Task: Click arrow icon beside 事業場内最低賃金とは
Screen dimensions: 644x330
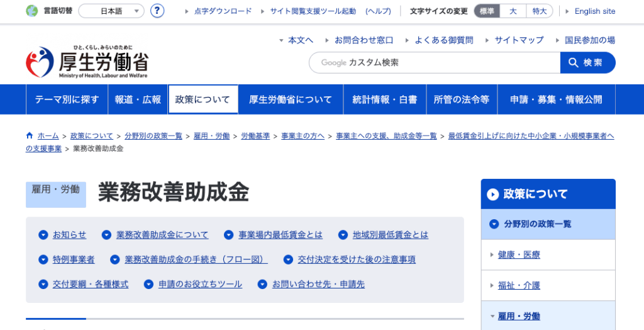Action: click(229, 235)
